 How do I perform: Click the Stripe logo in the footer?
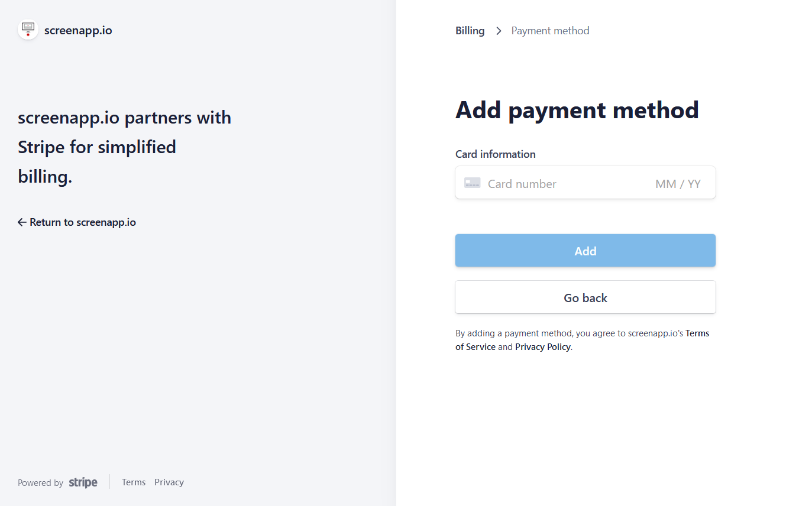coord(83,482)
